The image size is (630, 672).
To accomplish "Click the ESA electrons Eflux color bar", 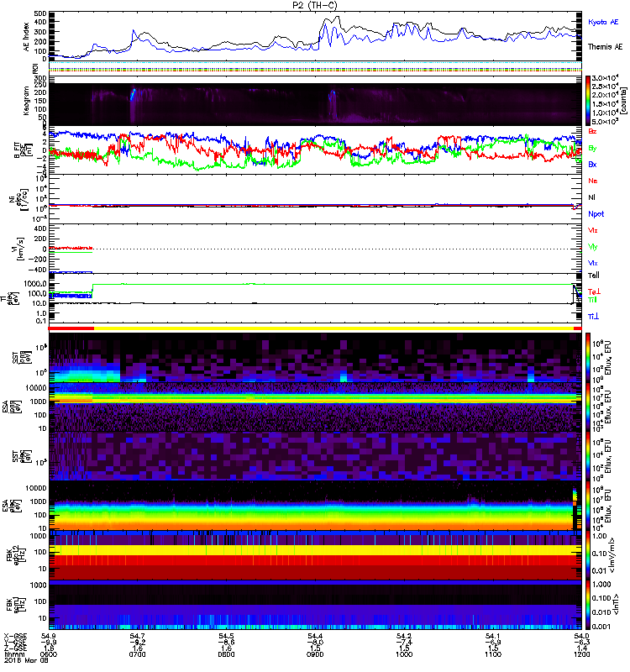I will 588,506.
